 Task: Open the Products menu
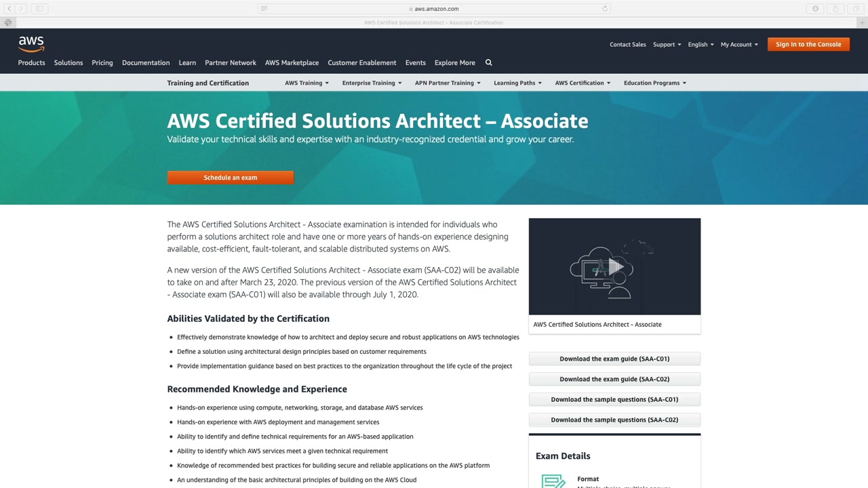[31, 62]
